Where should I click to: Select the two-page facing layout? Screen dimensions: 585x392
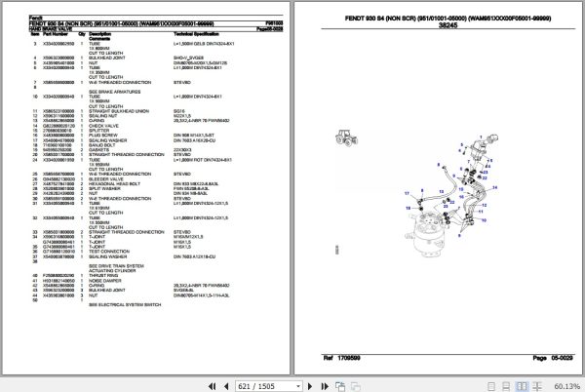coord(522,386)
